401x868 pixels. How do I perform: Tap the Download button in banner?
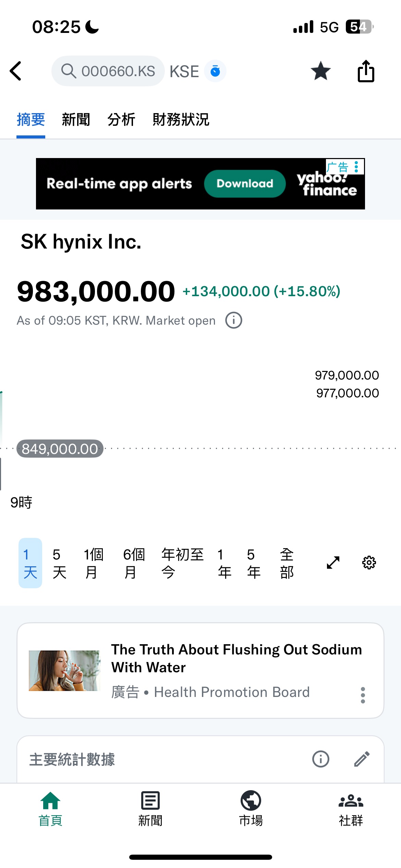point(245,184)
